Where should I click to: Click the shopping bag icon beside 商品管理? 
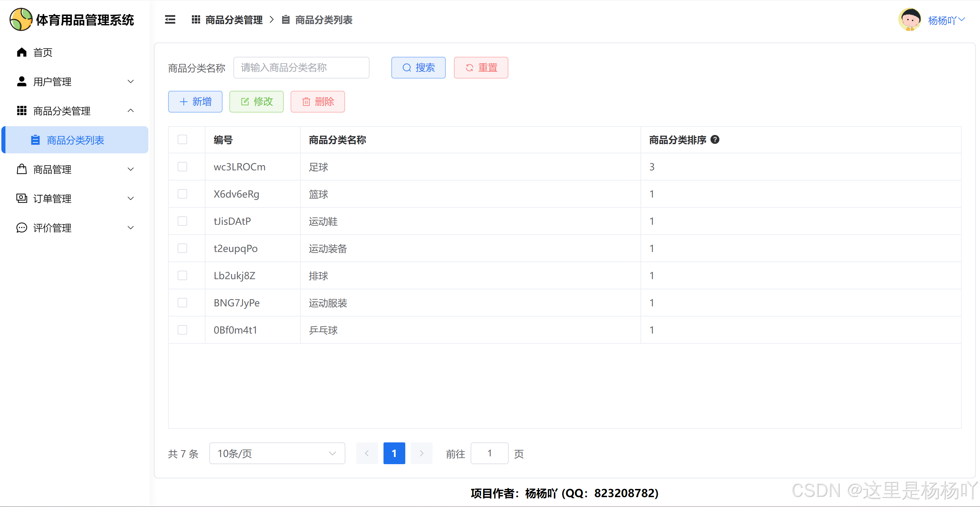point(22,169)
